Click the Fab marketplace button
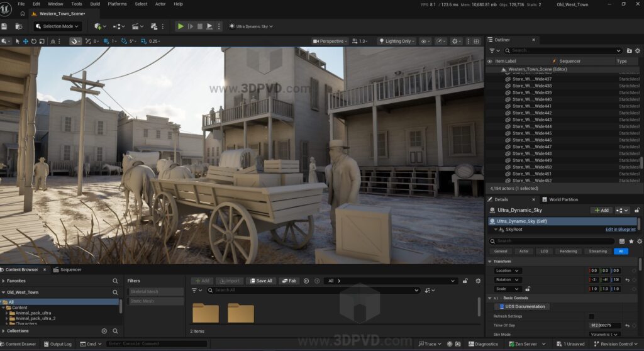The image size is (644, 351). 289,281
